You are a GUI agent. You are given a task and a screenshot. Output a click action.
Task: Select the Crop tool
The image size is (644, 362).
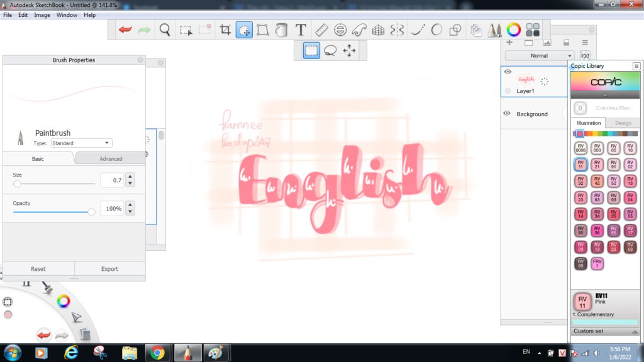225,30
